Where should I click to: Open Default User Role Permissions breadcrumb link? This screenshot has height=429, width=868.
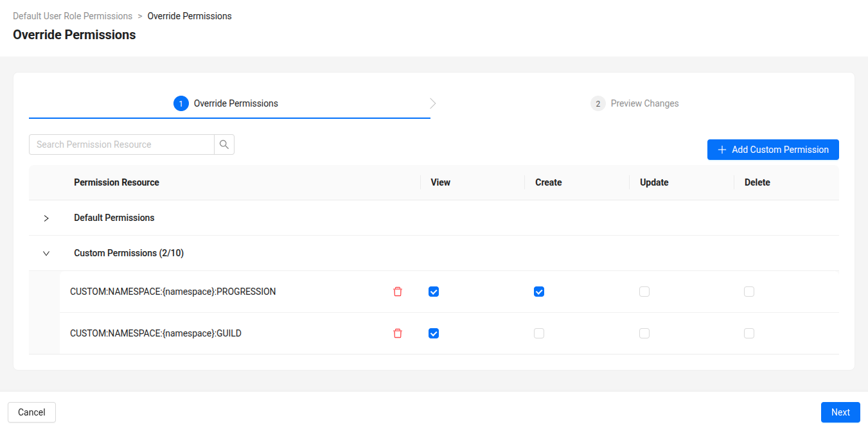pyautogui.click(x=72, y=15)
